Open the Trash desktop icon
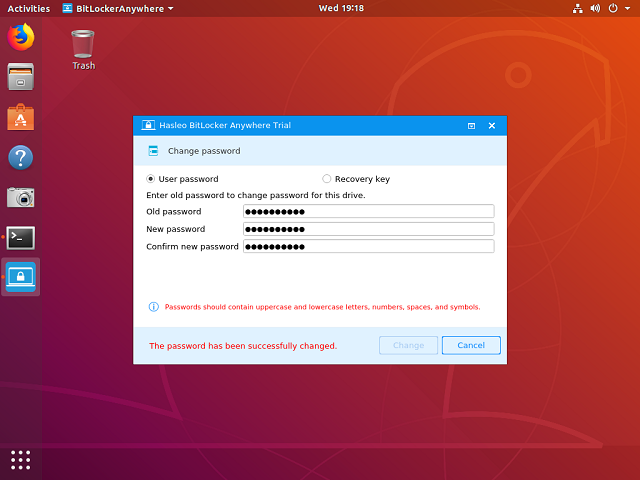 (x=83, y=50)
